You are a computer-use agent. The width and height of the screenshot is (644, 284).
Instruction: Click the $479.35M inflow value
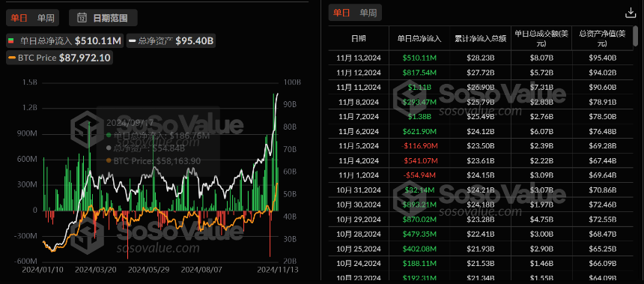tap(419, 234)
